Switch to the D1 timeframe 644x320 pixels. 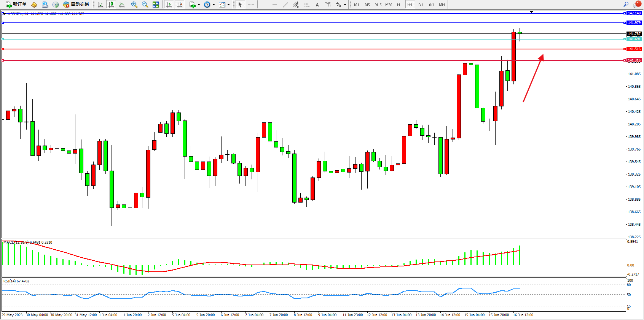point(421,5)
